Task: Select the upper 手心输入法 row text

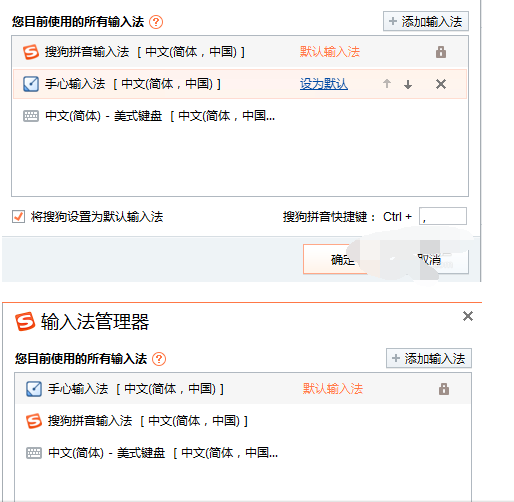Action: pos(133,84)
